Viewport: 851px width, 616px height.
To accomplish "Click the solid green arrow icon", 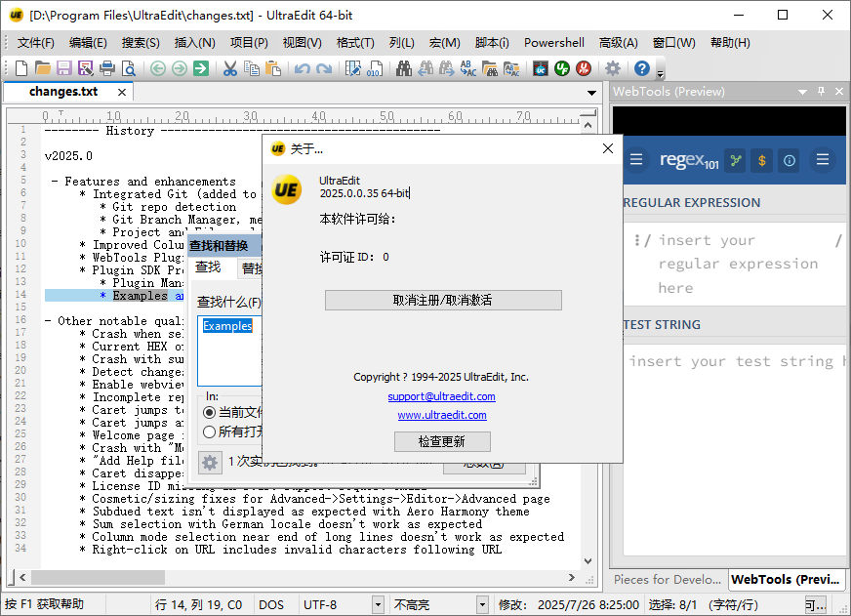I will [x=201, y=68].
